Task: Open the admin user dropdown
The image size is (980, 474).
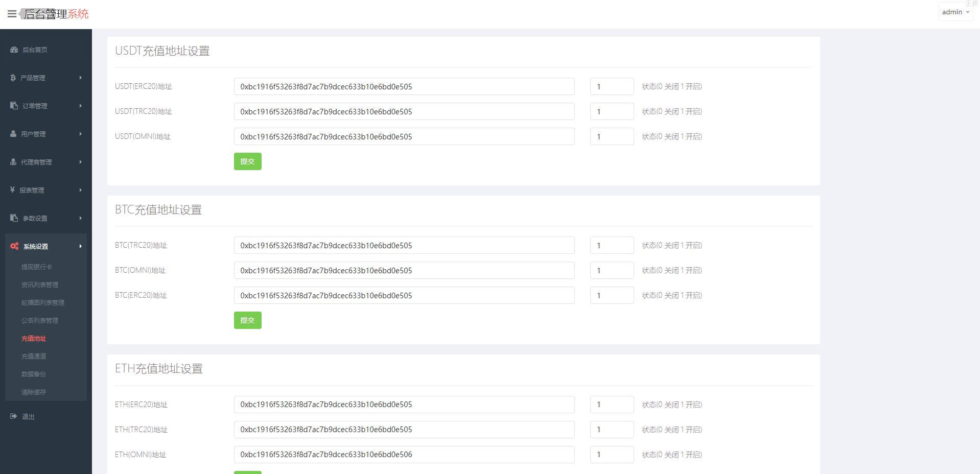Action: click(955, 12)
